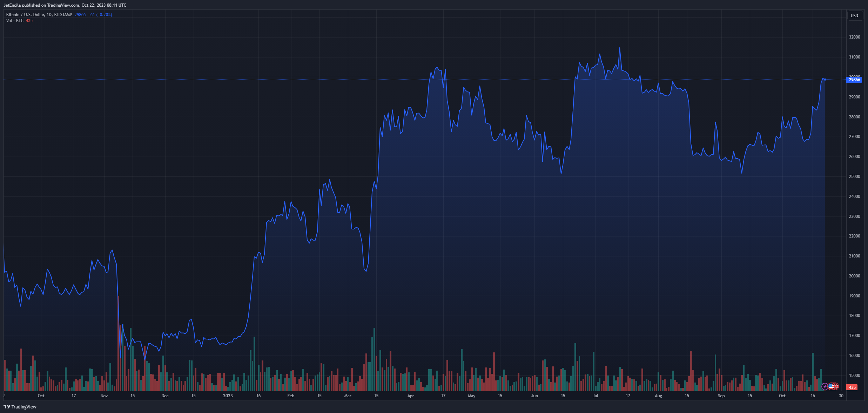This screenshot has height=413, width=868.
Task: Click the US flag economic event icon
Action: 831,386
